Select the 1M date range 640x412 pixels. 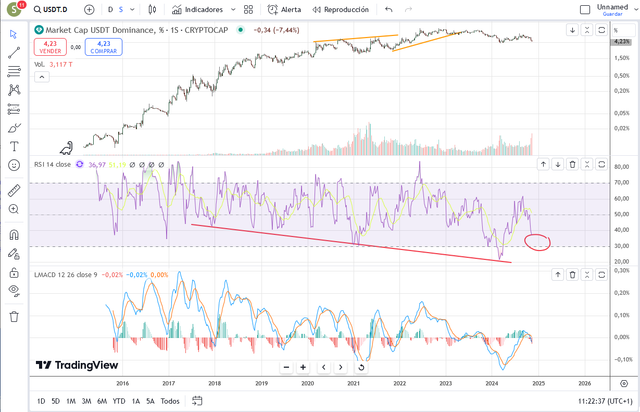(71, 401)
